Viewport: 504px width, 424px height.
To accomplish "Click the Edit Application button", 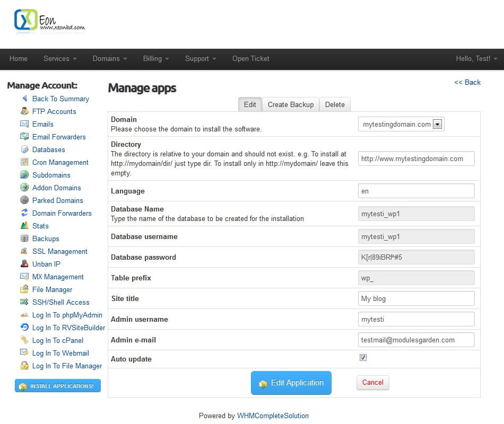I will (x=291, y=383).
